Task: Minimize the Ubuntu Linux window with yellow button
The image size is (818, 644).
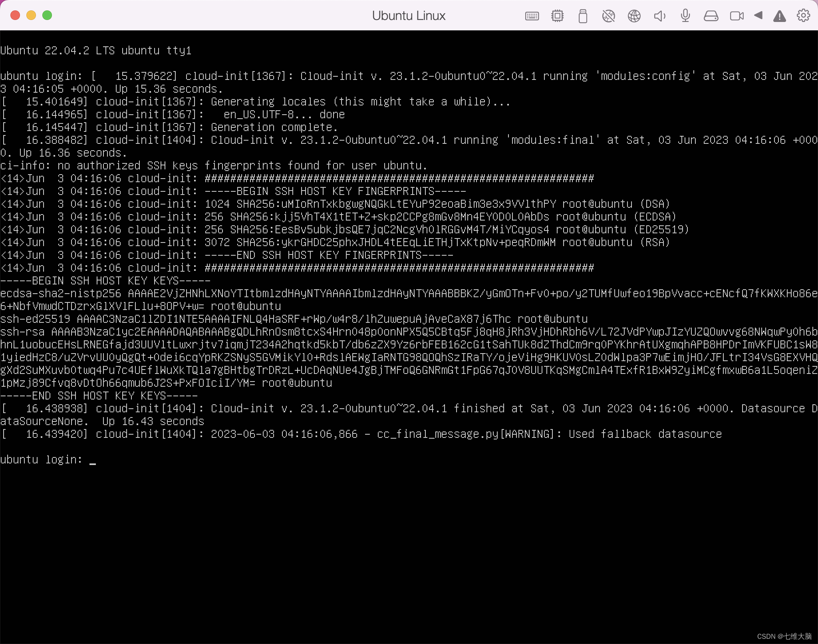Action: (x=31, y=15)
